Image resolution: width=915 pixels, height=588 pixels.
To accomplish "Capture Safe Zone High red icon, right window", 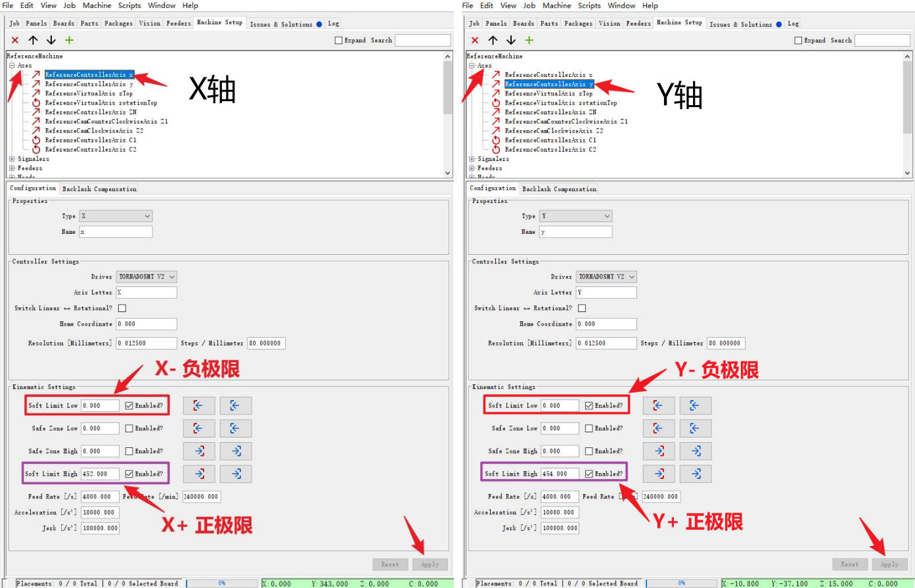I will coord(658,451).
